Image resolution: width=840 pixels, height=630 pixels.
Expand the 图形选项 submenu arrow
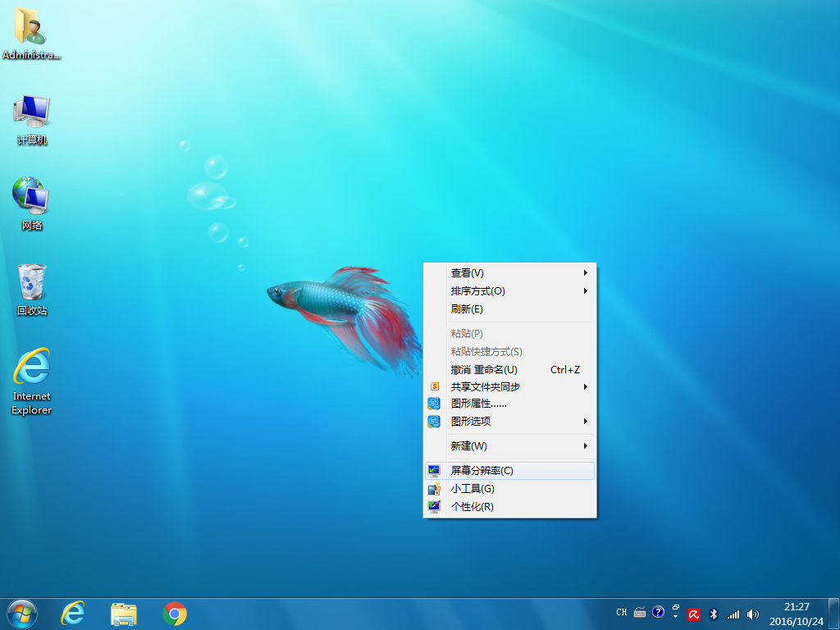click(586, 421)
